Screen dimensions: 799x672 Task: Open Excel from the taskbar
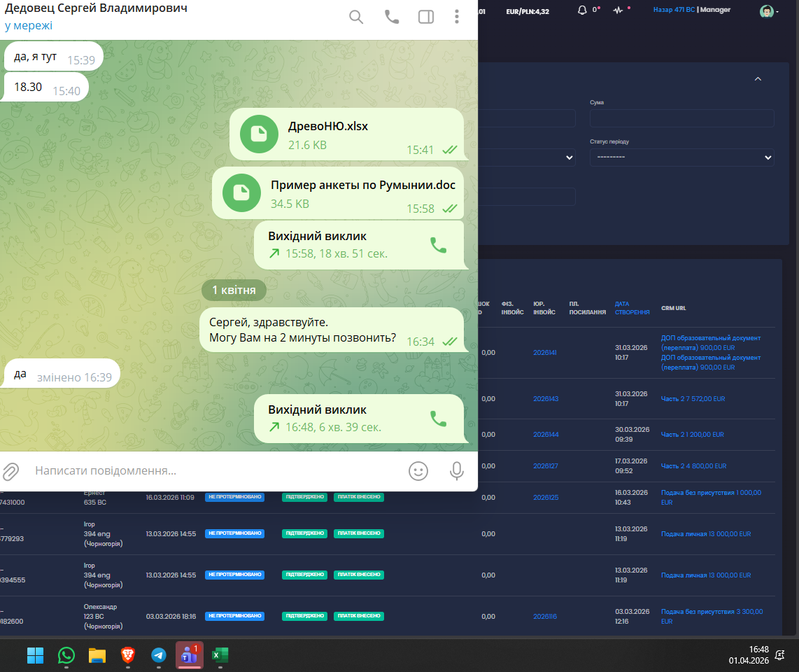pos(220,655)
